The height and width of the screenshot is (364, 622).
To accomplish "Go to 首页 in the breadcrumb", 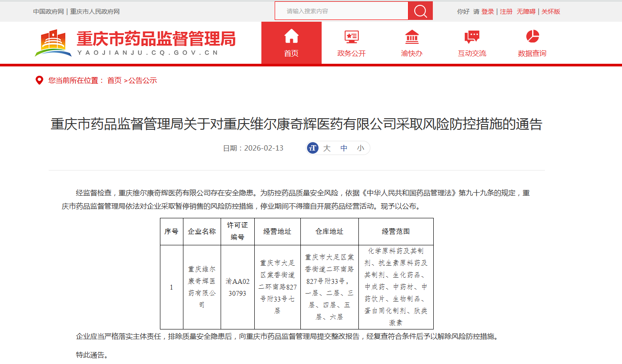I will [114, 81].
